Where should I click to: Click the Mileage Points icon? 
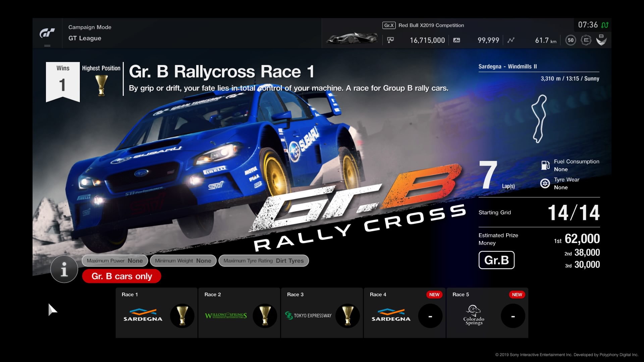click(457, 40)
